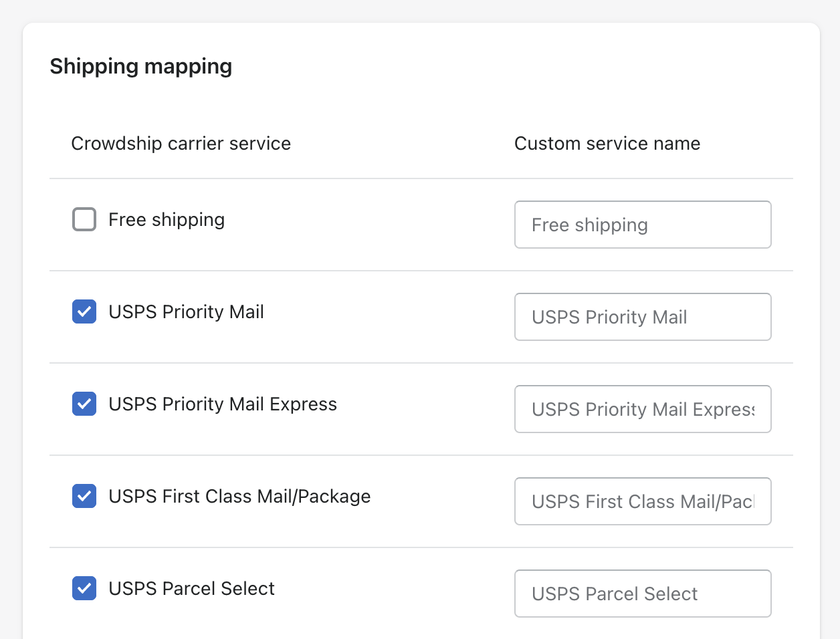Viewport: 840px width, 639px height.
Task: Click the "Crowdship carrier service" column header
Action: coord(181,144)
